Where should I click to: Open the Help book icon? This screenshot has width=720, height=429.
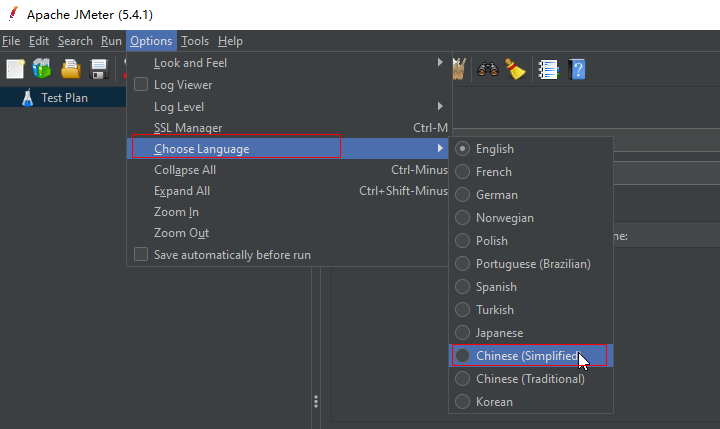pyautogui.click(x=576, y=69)
